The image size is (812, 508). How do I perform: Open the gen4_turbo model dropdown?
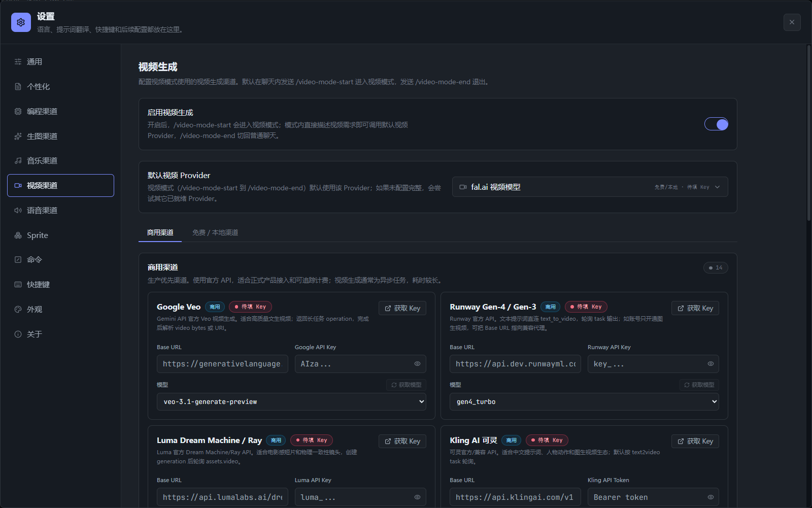point(584,402)
